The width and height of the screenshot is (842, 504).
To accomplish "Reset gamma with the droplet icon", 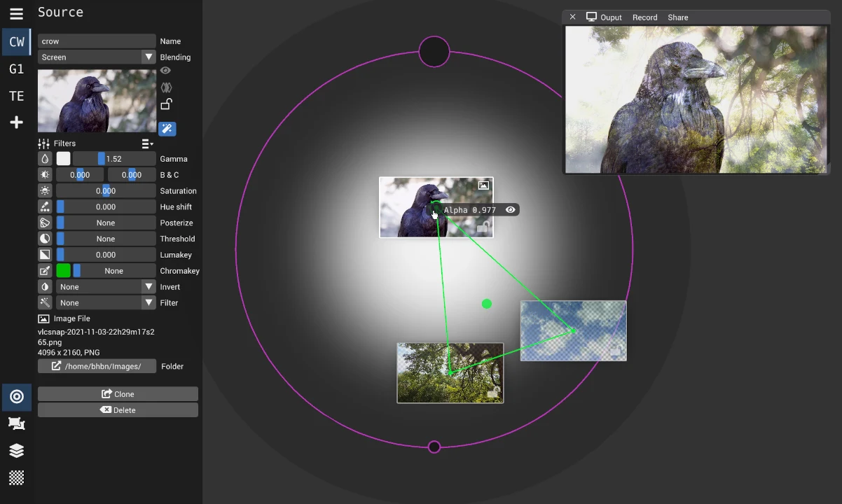I will click(x=45, y=159).
